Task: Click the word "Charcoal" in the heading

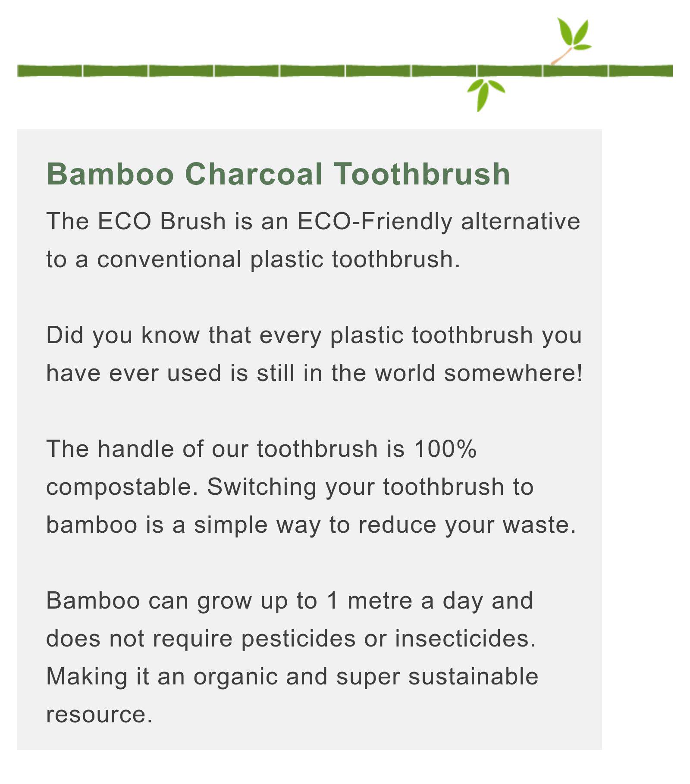Action: [254, 174]
